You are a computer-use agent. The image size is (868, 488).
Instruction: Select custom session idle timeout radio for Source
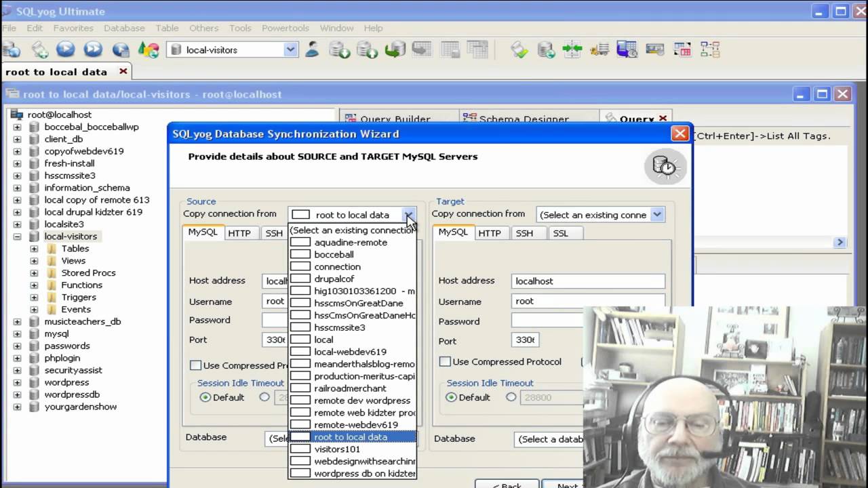tap(264, 397)
